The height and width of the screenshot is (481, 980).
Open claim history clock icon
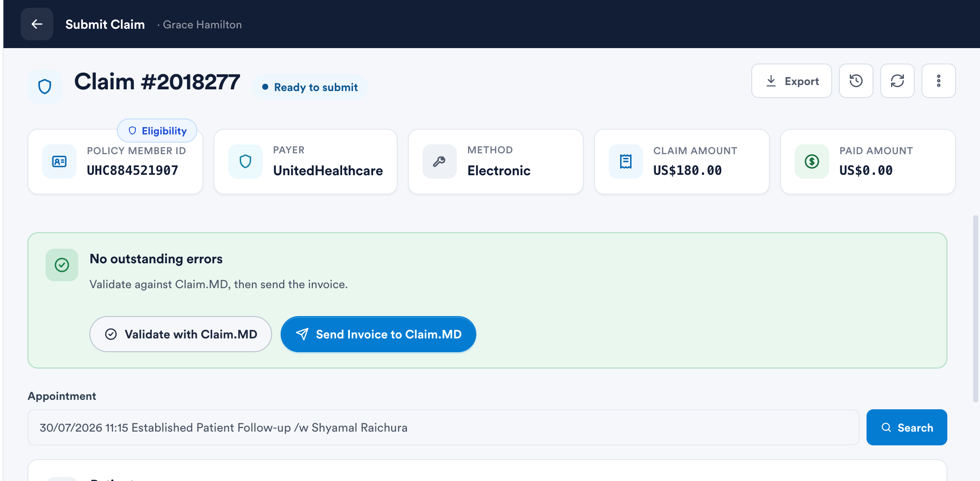(856, 81)
